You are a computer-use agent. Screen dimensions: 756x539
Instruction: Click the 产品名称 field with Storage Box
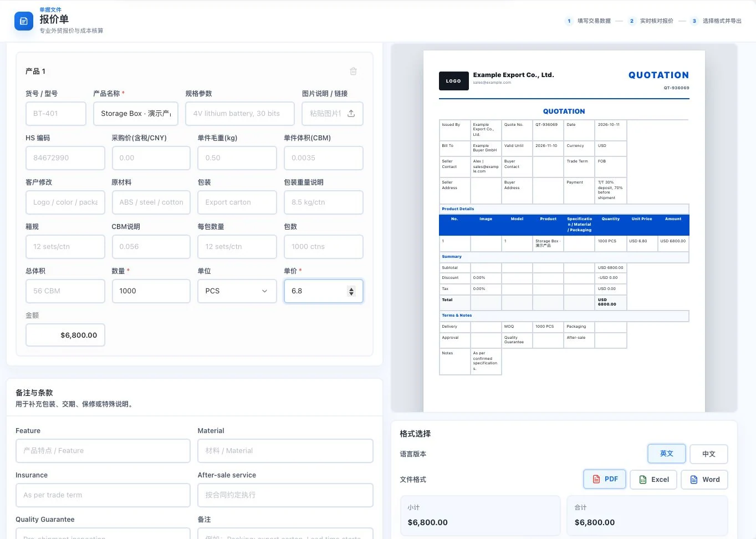136,114
